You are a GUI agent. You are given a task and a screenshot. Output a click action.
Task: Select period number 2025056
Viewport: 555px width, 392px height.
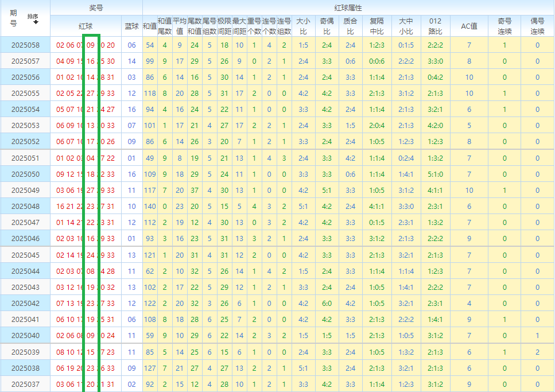coord(25,77)
